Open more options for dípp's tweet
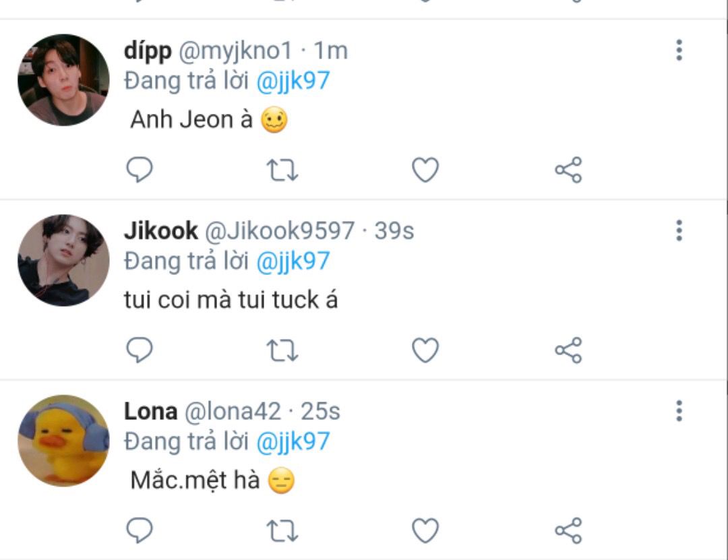The image size is (728, 560). 679,50
